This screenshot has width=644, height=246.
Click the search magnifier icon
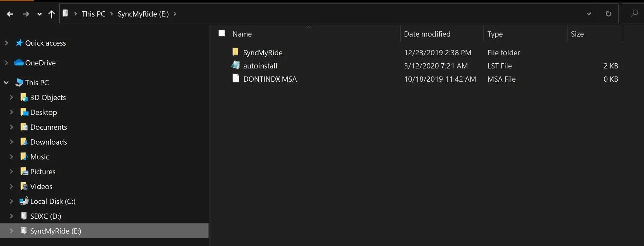[634, 14]
